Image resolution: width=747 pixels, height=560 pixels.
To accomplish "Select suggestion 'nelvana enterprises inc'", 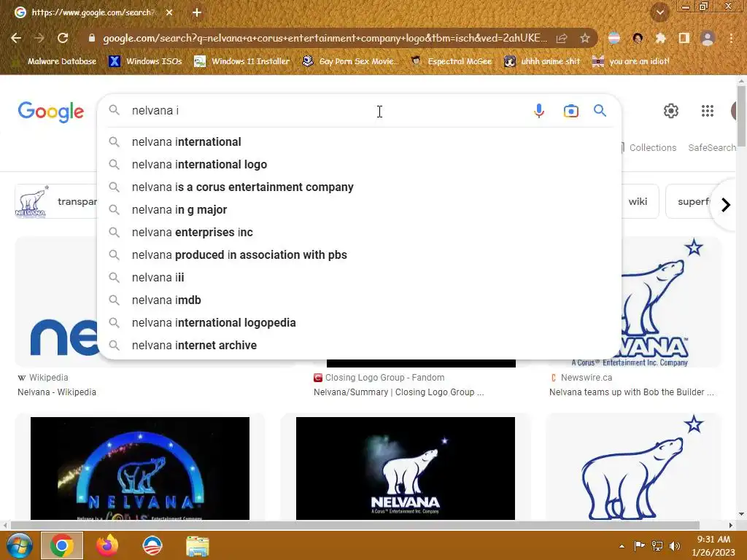I will tap(360, 233).
